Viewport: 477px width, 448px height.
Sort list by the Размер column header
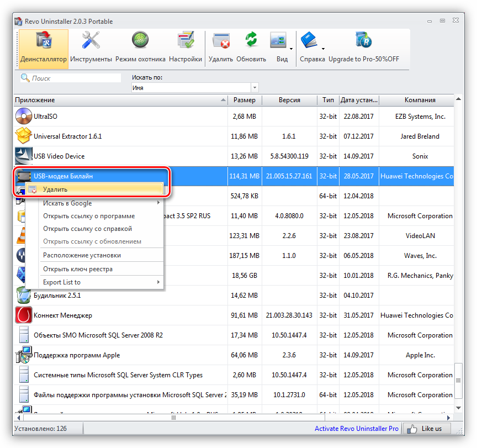(244, 100)
